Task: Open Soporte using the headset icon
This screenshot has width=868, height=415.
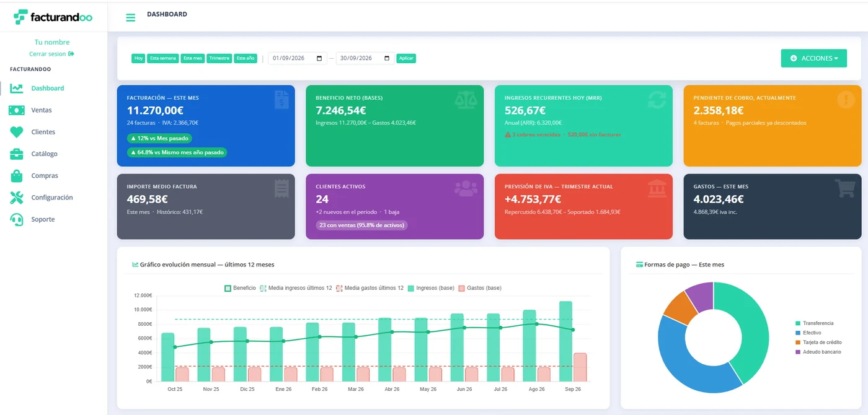Action: tap(17, 219)
